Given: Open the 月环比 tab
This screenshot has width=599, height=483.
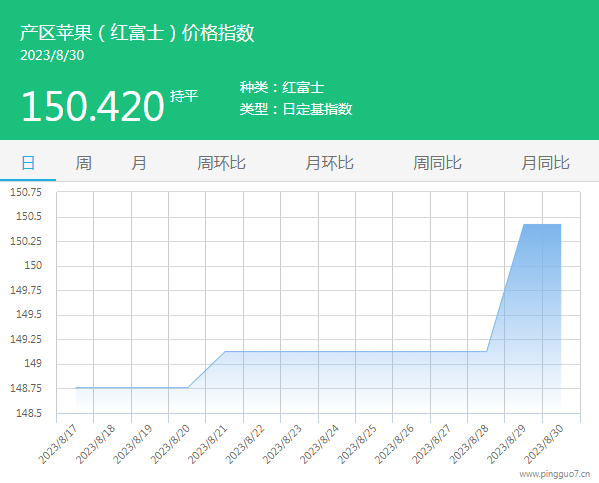Looking at the screenshot, I should pos(329,163).
